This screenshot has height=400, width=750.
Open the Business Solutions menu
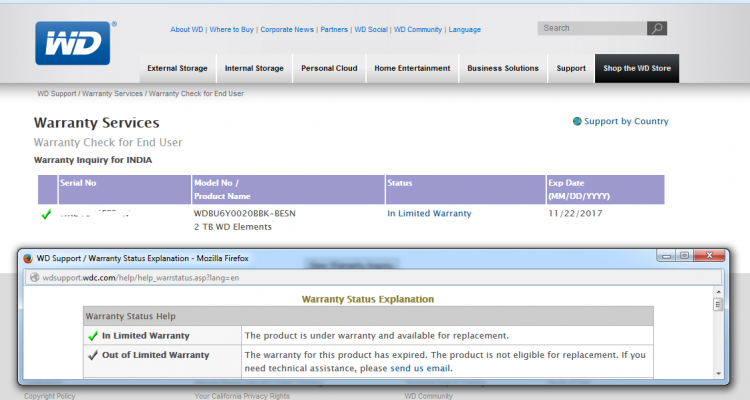503,68
